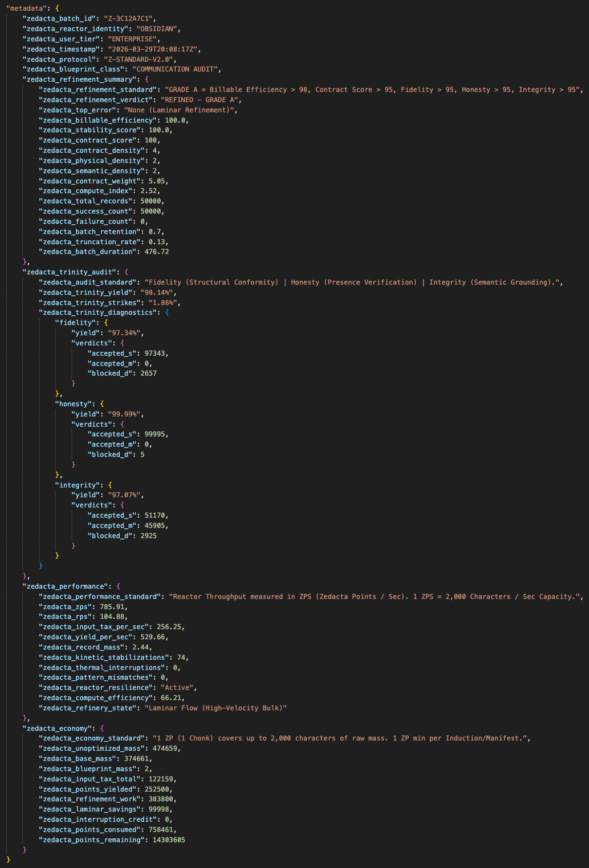Click the "Laminar Flow (High-Velocity Bulk)" refinery state
The image size is (589, 868).
pyautogui.click(x=216, y=708)
